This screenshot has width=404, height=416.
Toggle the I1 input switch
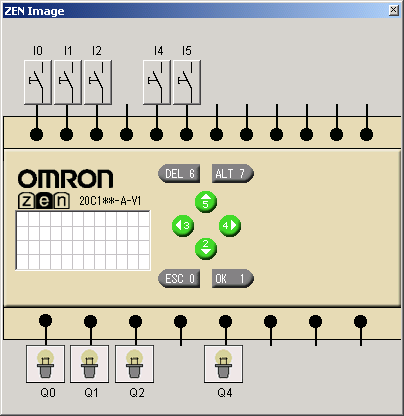point(68,82)
